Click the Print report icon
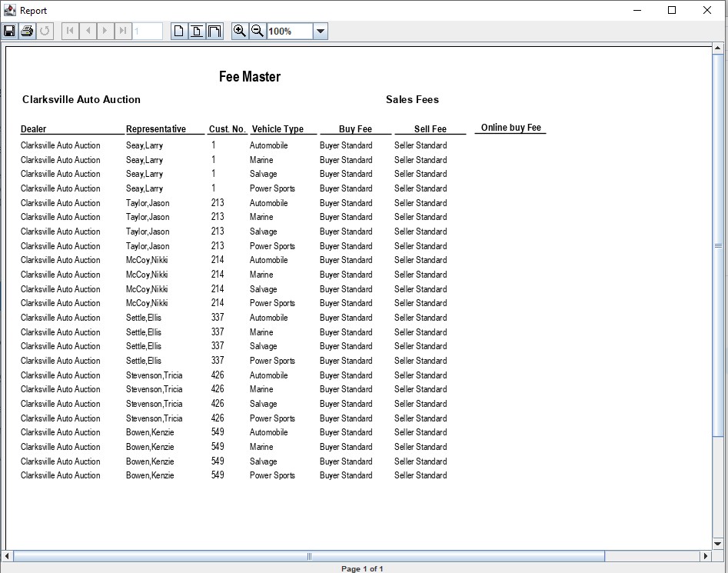 (x=27, y=31)
